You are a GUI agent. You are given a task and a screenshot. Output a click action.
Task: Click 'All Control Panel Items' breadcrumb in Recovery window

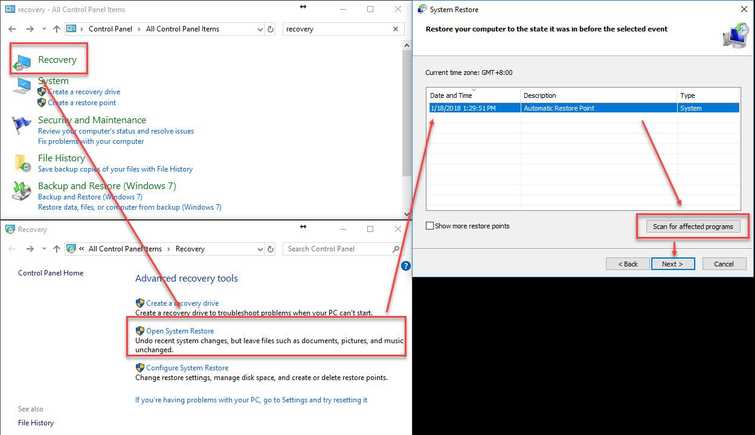pyautogui.click(x=125, y=249)
